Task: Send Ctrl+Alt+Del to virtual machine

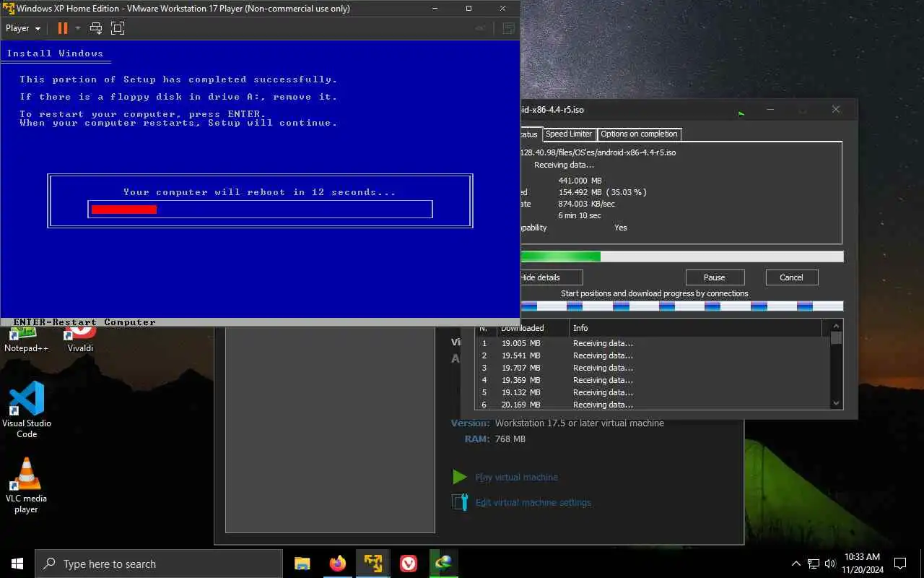Action: (96, 28)
